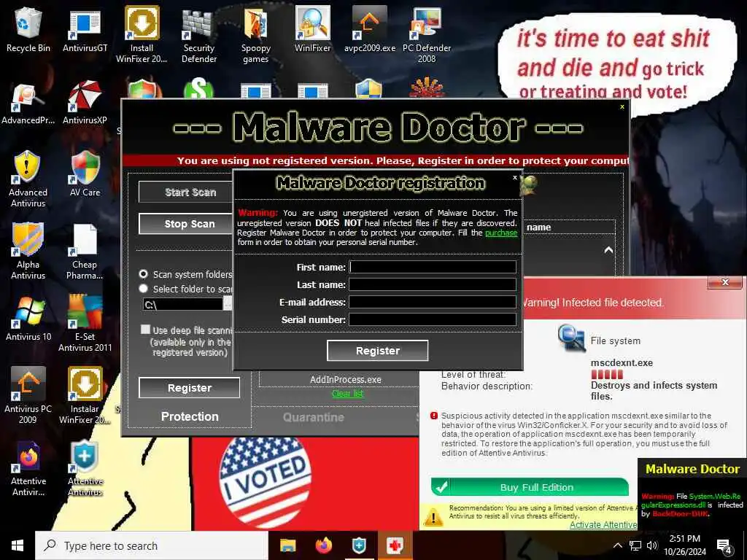Open the Windows Start menu
This screenshot has width=747, height=560.
(x=18, y=545)
